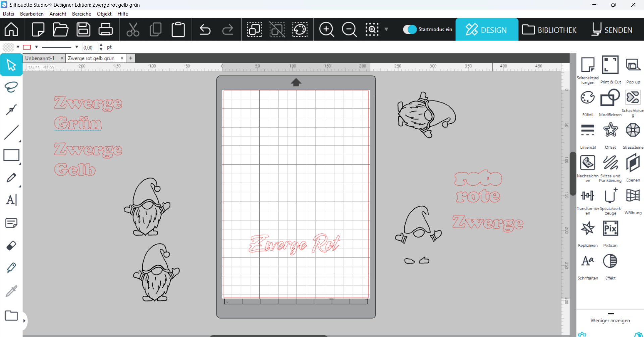Click the line thickness input field
644x337 pixels.
click(x=90, y=48)
